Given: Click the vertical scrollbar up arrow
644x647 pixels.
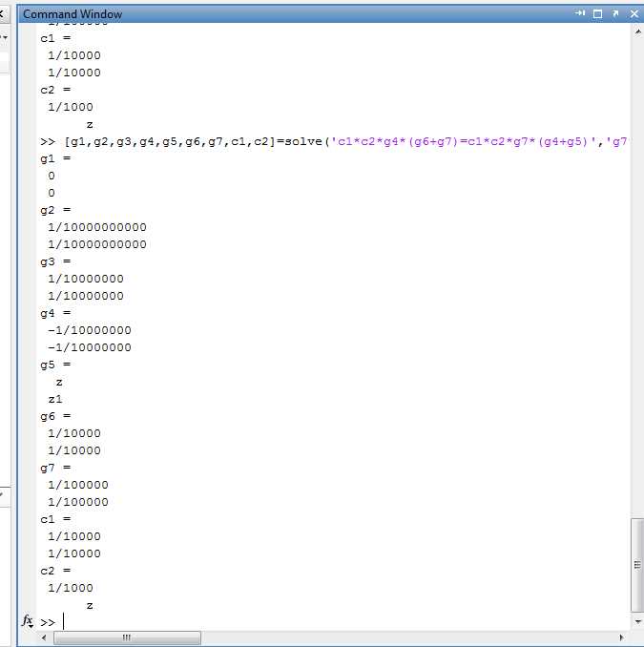Looking at the screenshot, I should (637, 31).
